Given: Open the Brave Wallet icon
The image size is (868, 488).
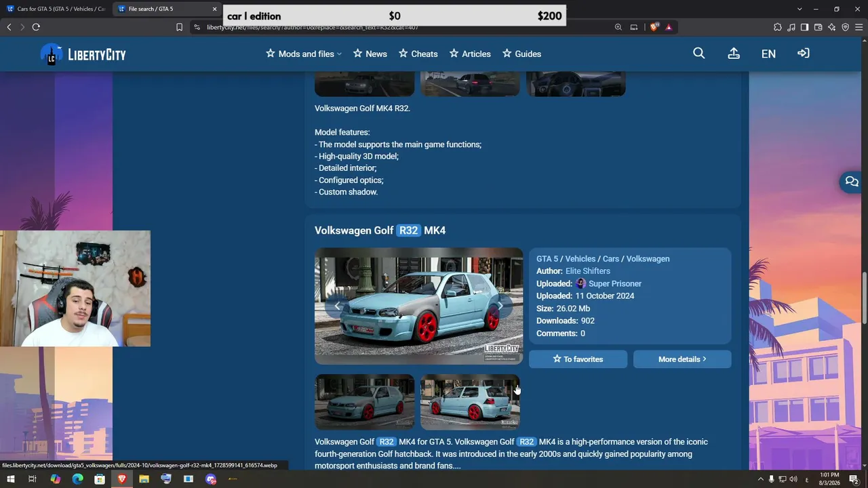Looking at the screenshot, I should click(818, 27).
